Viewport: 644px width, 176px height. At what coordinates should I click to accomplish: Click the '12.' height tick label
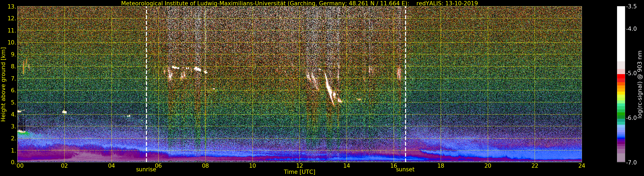12,18
